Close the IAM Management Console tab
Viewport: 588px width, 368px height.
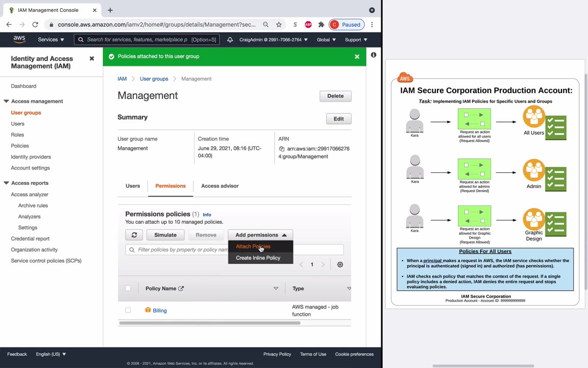pyautogui.click(x=94, y=10)
